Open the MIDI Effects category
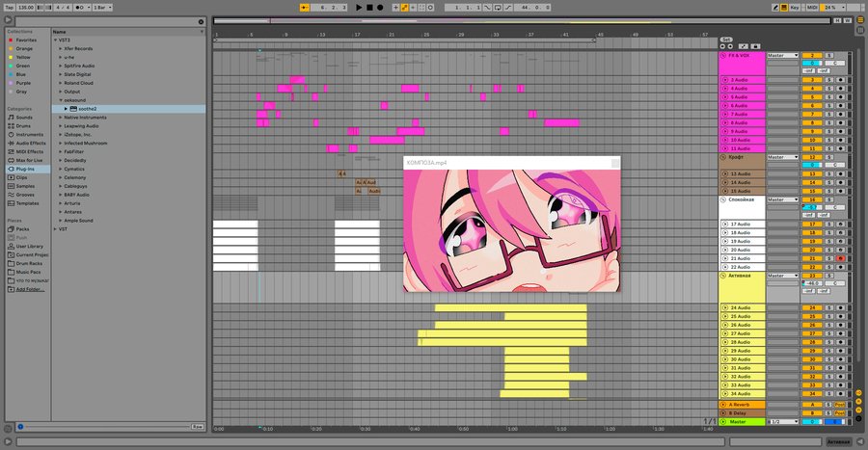 [29, 151]
